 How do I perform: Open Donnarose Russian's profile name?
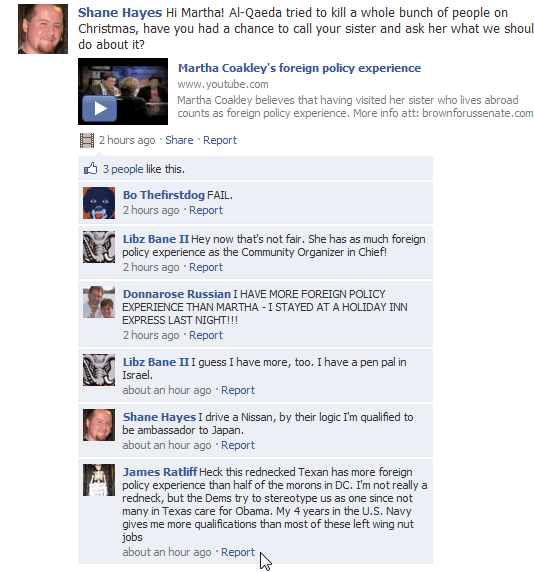(x=177, y=294)
